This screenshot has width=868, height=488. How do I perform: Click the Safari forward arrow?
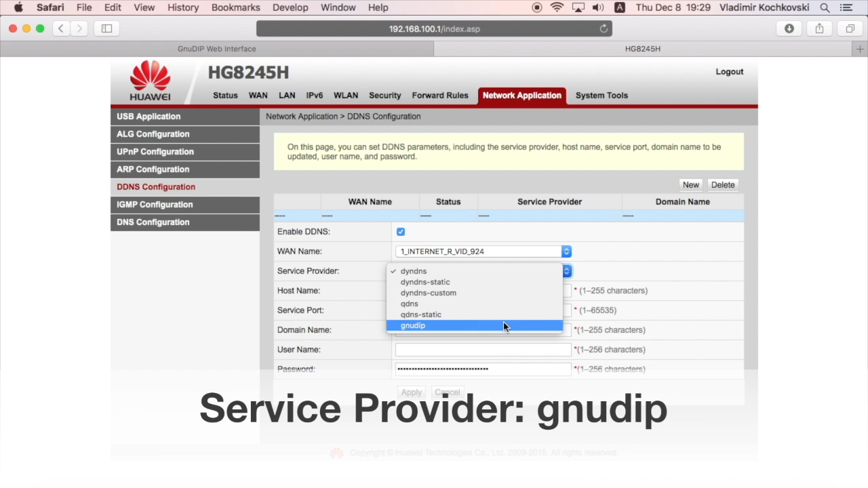[79, 28]
